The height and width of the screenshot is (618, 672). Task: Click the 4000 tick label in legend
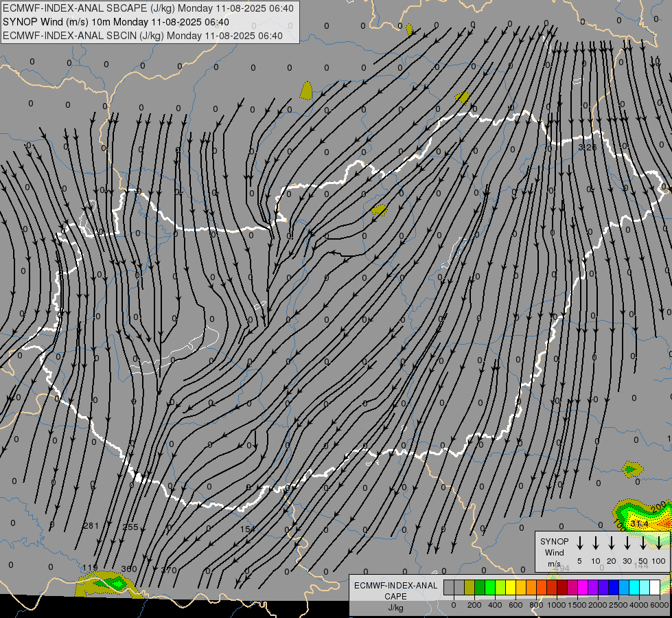point(639,605)
